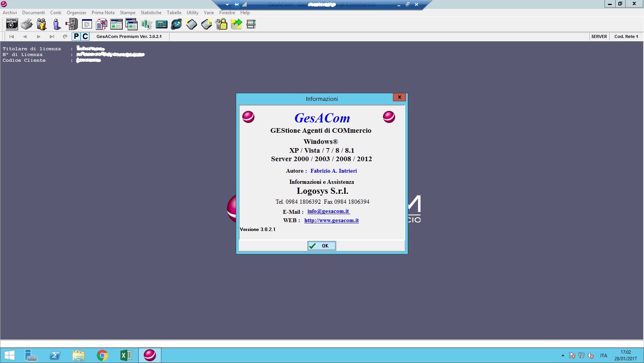Click the cascaded picture windows icon

click(131, 24)
